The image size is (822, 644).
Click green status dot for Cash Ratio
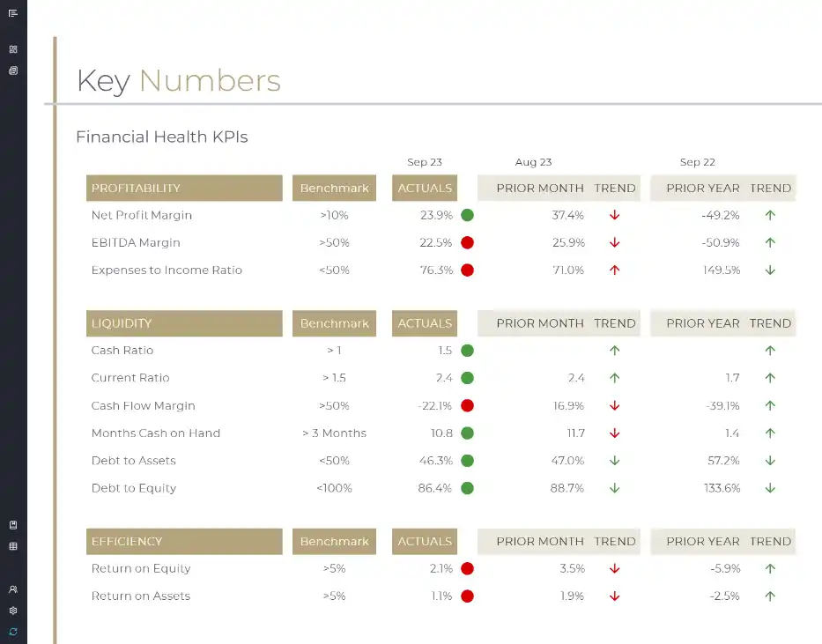point(467,351)
